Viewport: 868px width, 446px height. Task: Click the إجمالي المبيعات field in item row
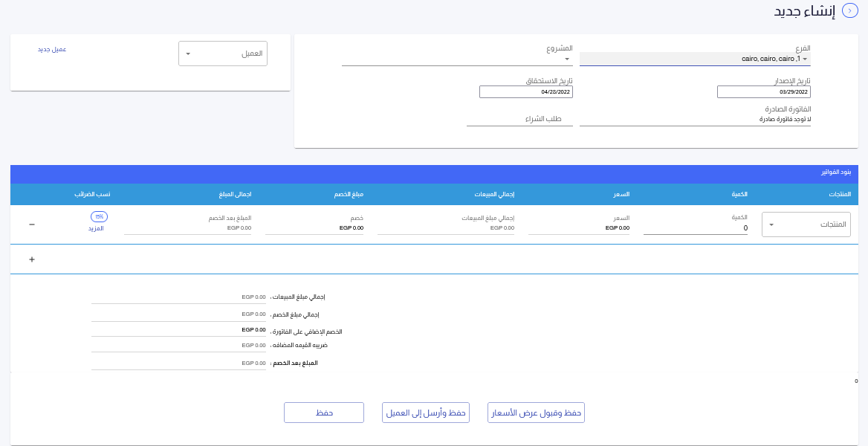tap(446, 227)
